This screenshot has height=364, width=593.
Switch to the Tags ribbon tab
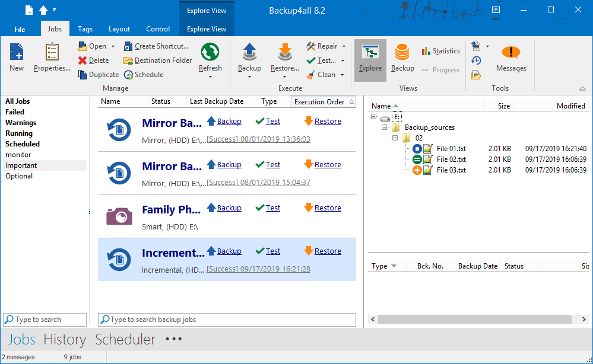pyautogui.click(x=85, y=29)
